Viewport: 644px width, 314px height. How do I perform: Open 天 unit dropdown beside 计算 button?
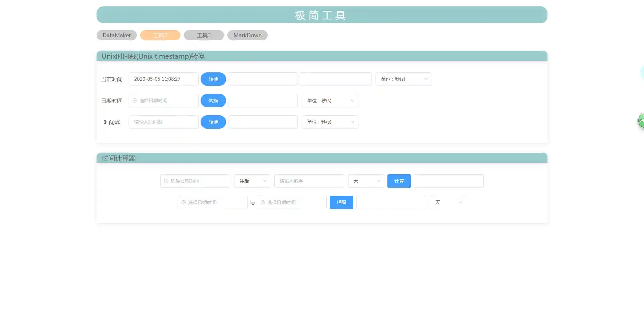tap(366, 181)
